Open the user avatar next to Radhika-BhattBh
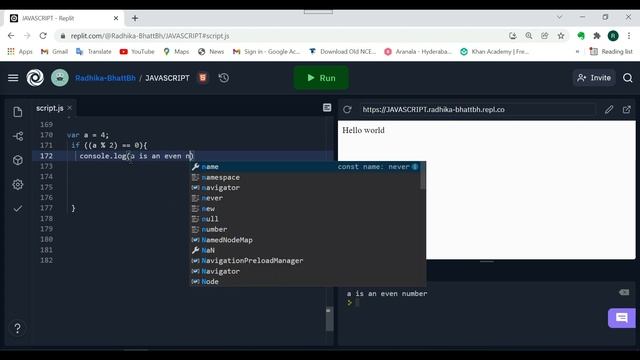This screenshot has height=360, width=640. pyautogui.click(x=60, y=78)
